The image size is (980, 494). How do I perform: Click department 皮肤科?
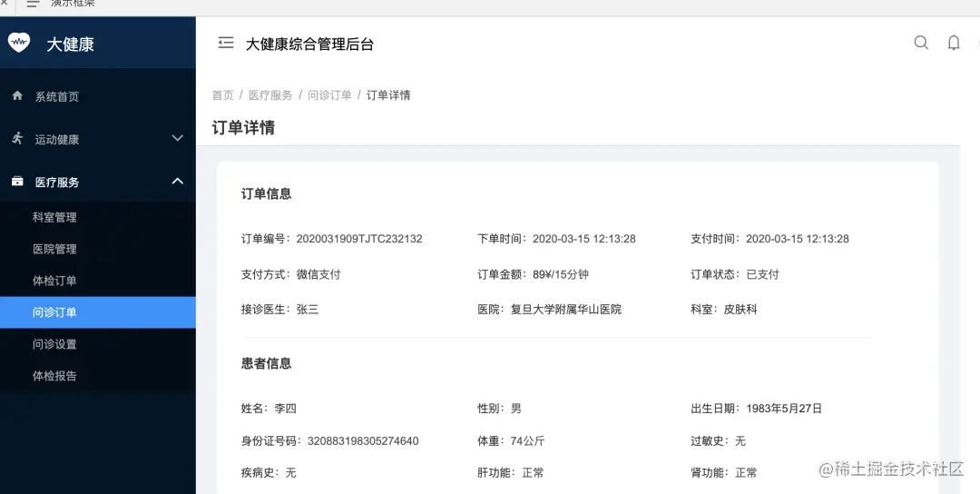click(x=740, y=310)
